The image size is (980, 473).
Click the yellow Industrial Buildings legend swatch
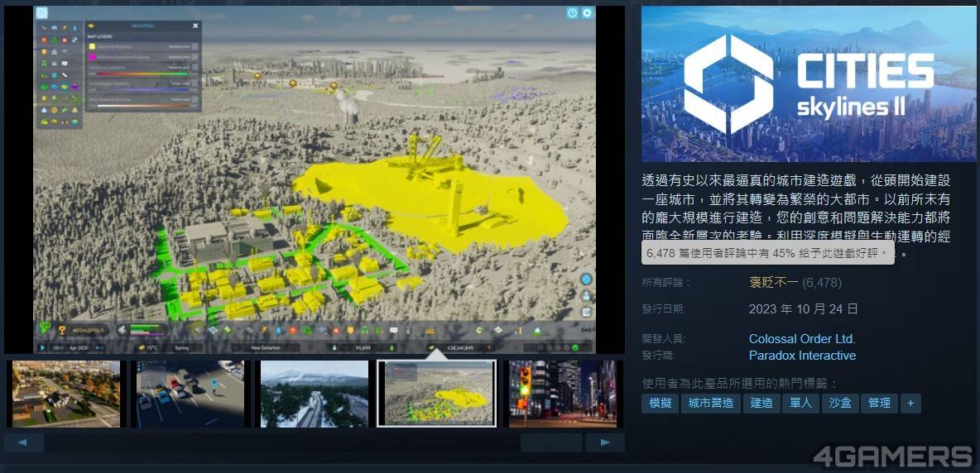(92, 47)
